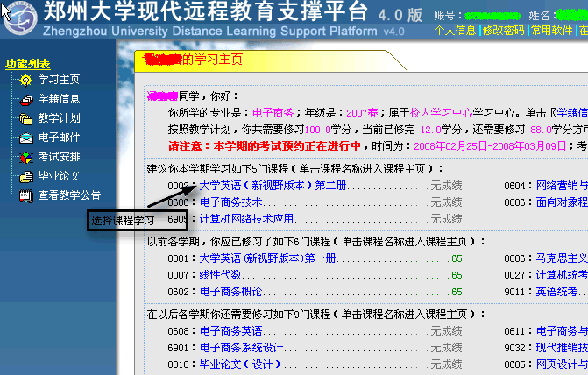Screen dimensions: 588x375
Task: Open 个人信息 in the top menu
Action: (x=455, y=30)
